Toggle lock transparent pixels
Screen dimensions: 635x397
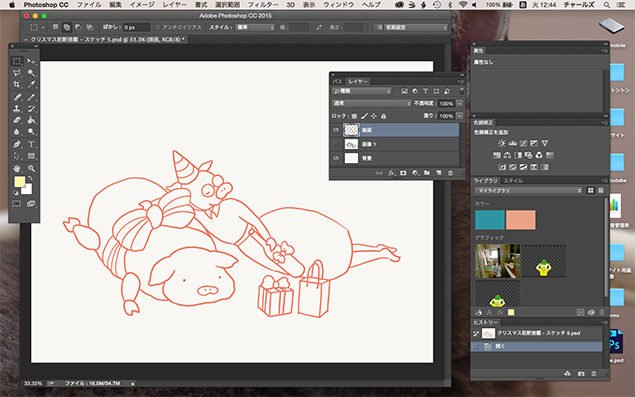354,116
